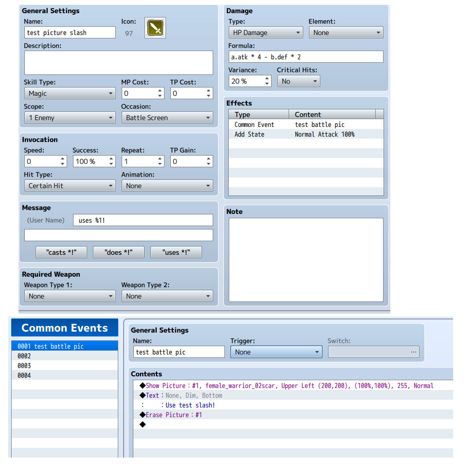Click the Success percentage stepper
Viewport: 476px width, 476px height.
[x=94, y=161]
